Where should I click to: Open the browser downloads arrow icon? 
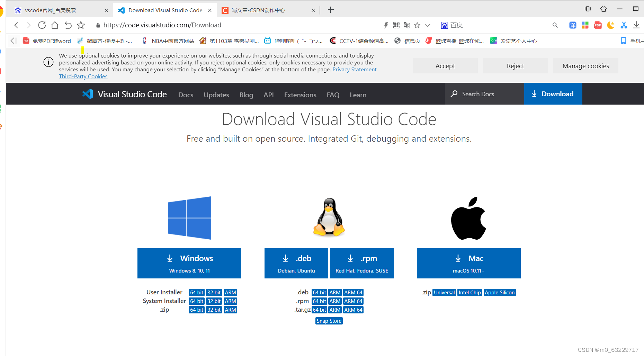click(636, 25)
